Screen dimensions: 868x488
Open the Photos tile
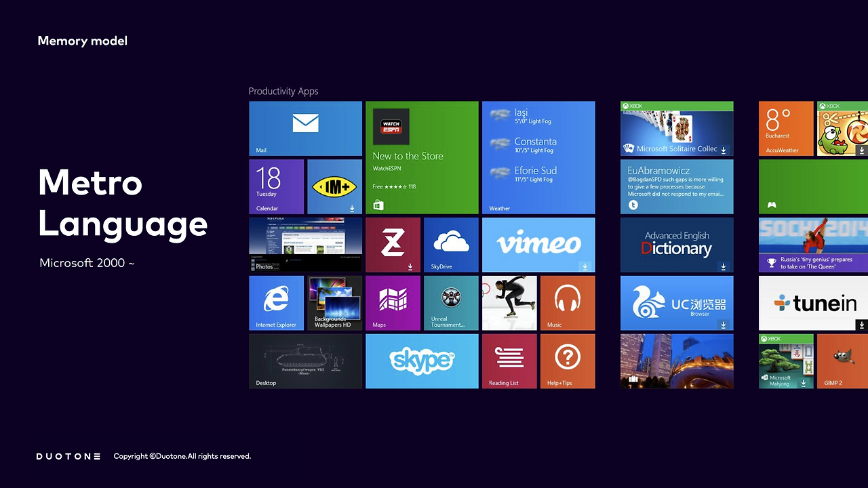[305, 245]
